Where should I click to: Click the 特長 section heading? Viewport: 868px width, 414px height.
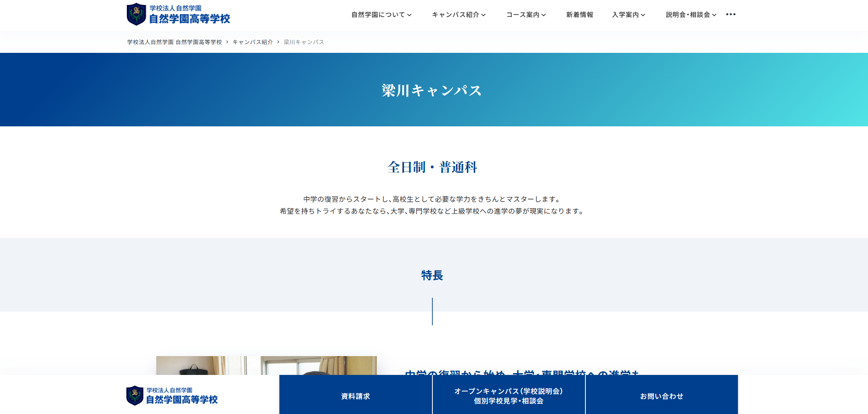pos(432,275)
